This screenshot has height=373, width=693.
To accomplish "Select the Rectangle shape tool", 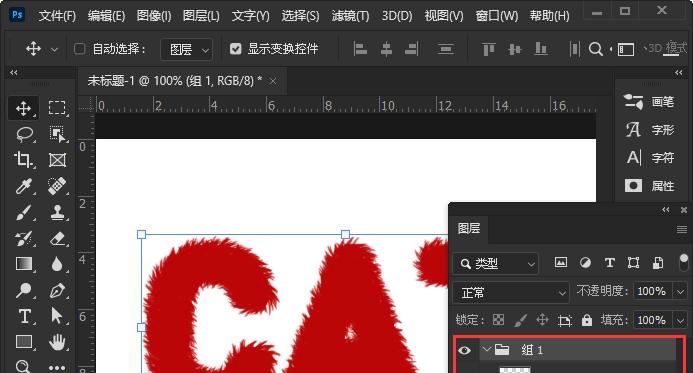I will 24,342.
